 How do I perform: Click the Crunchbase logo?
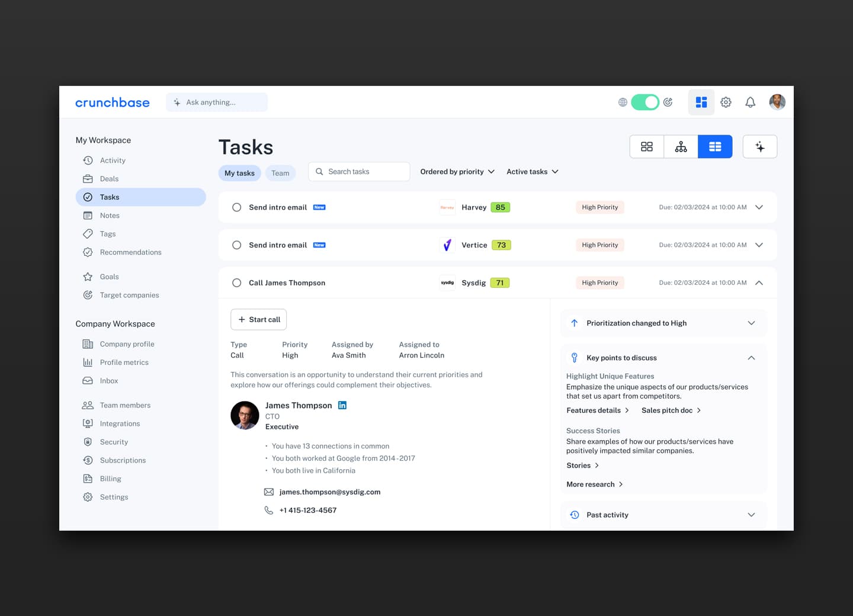click(x=112, y=102)
